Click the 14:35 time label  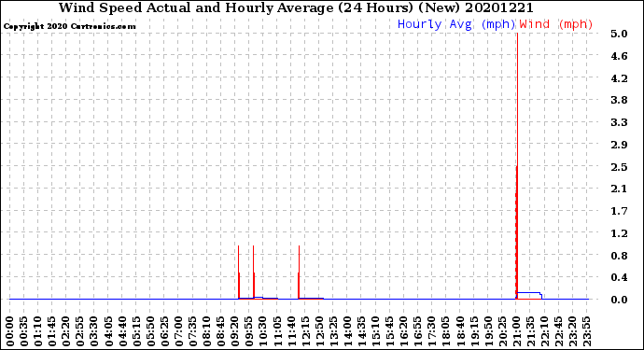point(362,331)
